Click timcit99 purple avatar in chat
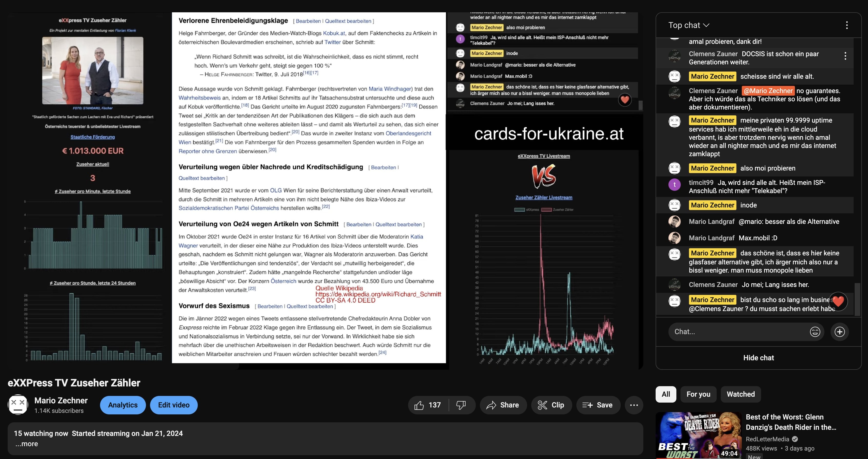 (675, 185)
